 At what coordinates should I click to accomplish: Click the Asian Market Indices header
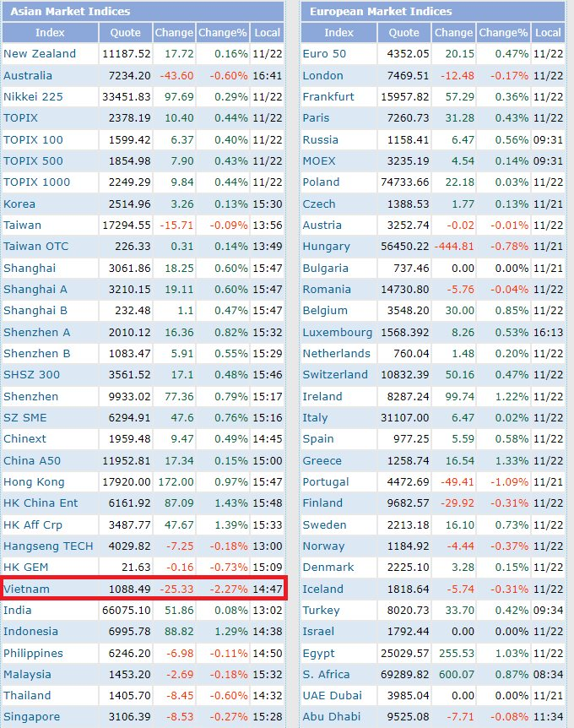(x=69, y=11)
